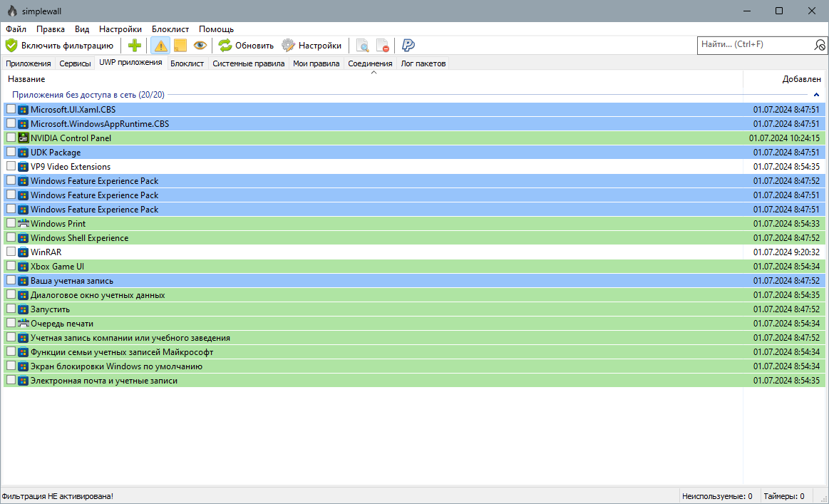Tick the WinRAR checkbox
The width and height of the screenshot is (829, 504).
point(11,252)
